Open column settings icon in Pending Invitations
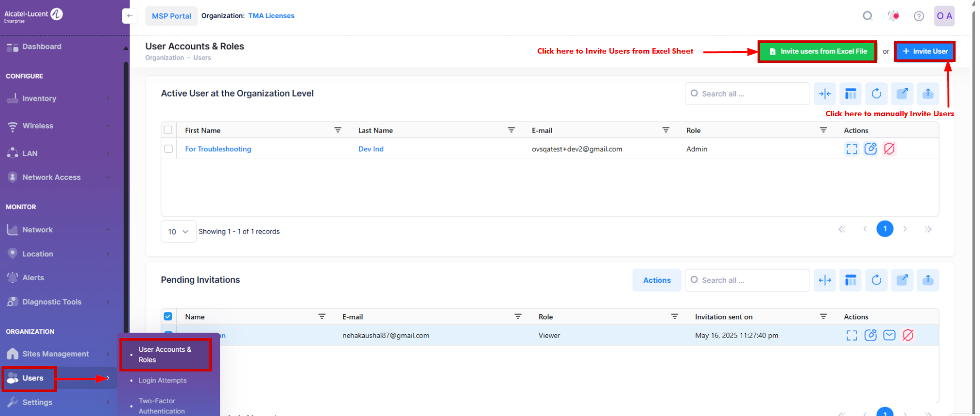 [850, 280]
